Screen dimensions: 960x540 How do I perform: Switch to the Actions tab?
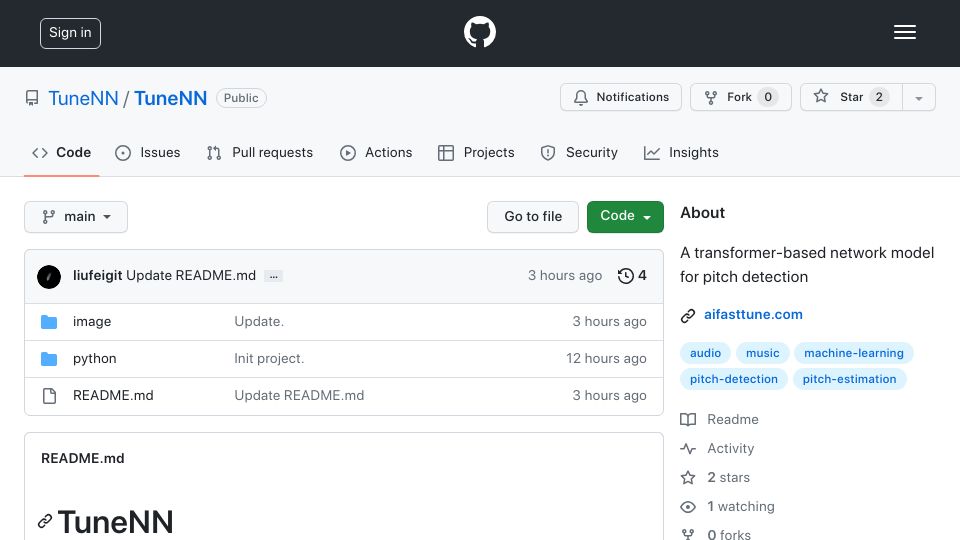click(x=376, y=152)
